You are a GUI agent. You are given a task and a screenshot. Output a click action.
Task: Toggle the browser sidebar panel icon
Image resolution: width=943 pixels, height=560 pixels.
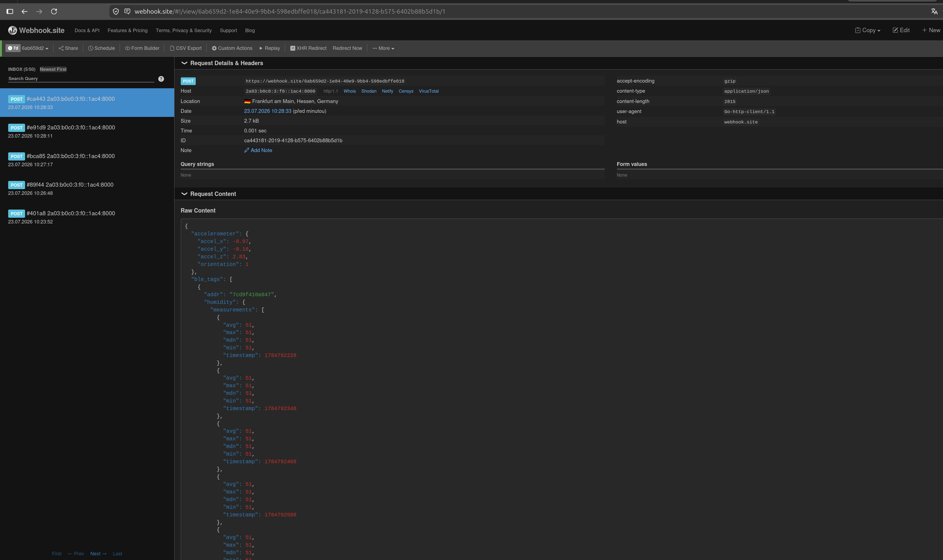pos(10,11)
